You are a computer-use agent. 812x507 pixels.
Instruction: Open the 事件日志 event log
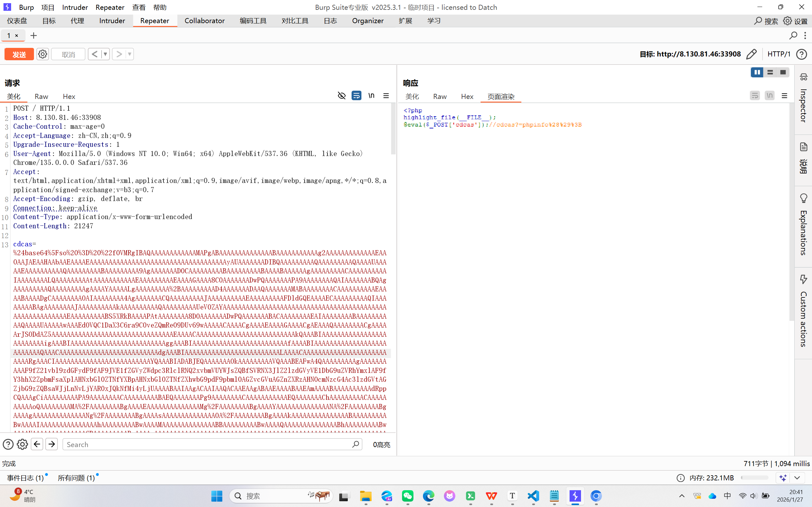point(25,478)
